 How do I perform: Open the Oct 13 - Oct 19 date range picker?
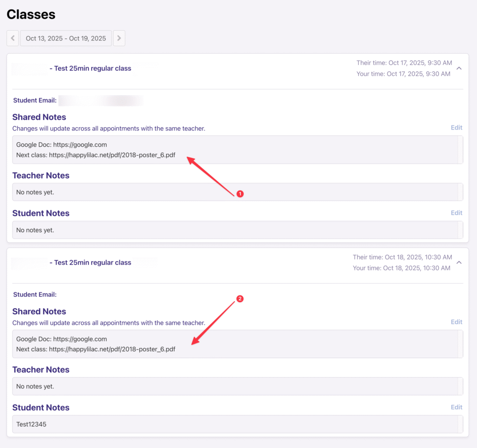[66, 38]
